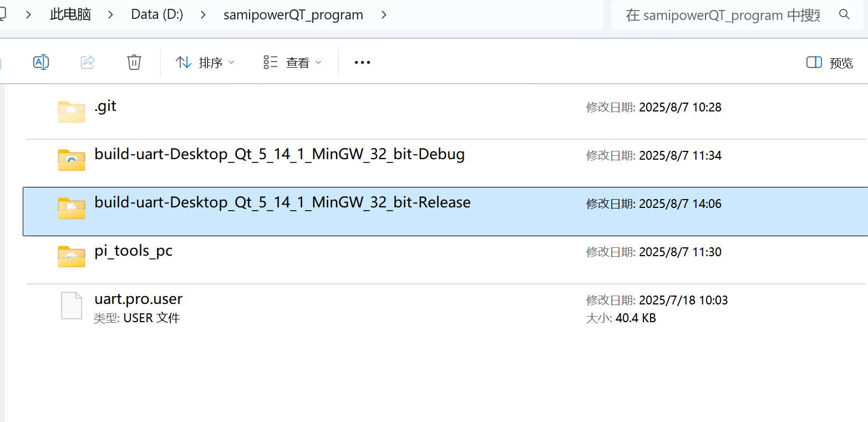Select the Debug build folder icon
This screenshot has width=868, height=422.
[72, 160]
